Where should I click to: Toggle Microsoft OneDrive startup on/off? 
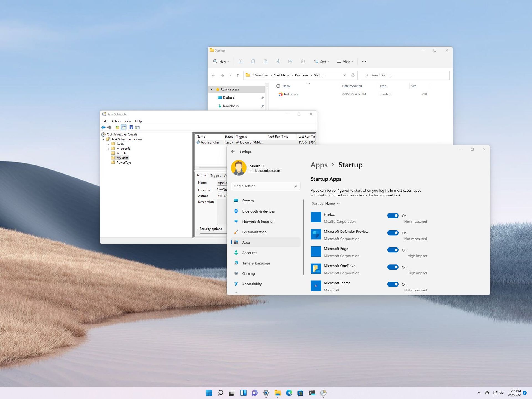393,267
